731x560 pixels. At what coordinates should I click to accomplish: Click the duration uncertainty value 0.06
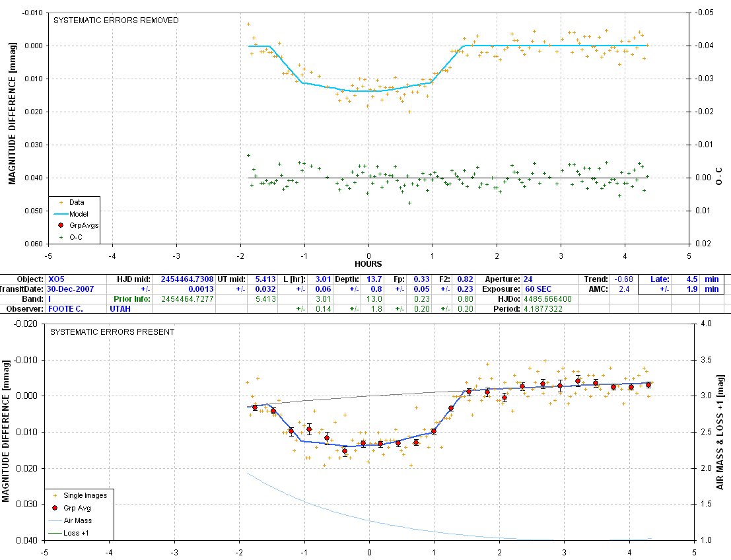(x=323, y=289)
